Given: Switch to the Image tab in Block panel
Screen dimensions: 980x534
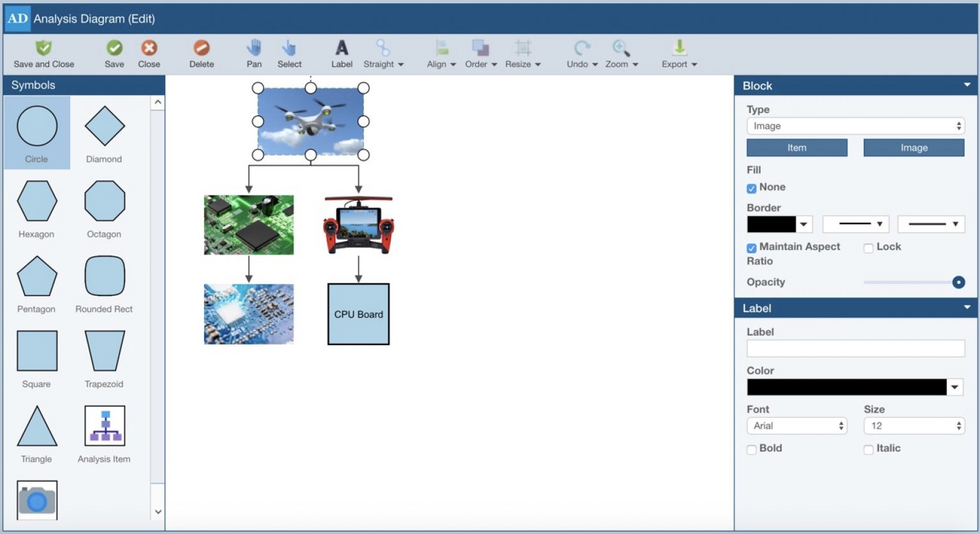Looking at the screenshot, I should 913,147.
